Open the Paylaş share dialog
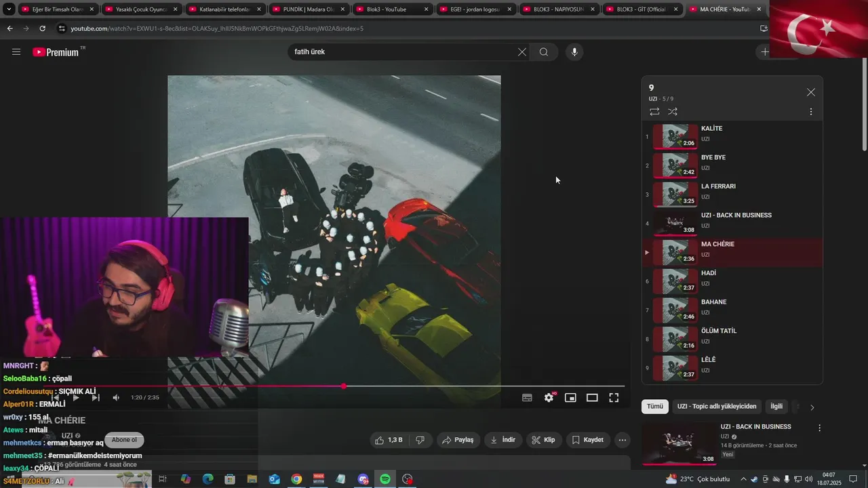 pyautogui.click(x=458, y=440)
